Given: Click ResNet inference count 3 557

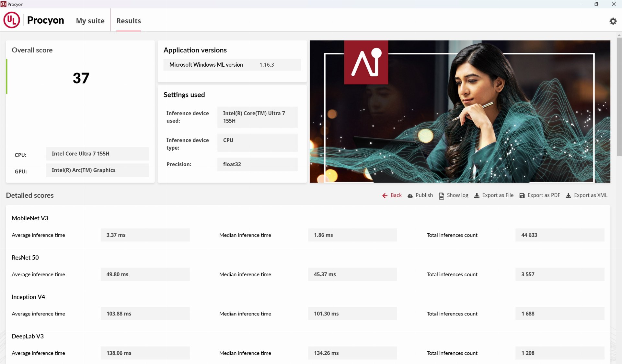Looking at the screenshot, I should point(560,274).
